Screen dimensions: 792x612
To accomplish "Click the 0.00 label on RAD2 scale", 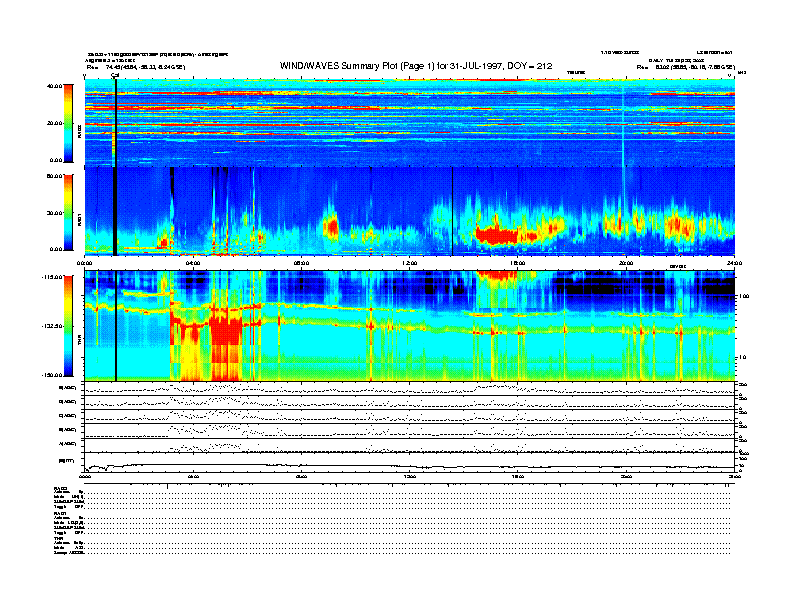I will tap(56, 160).
